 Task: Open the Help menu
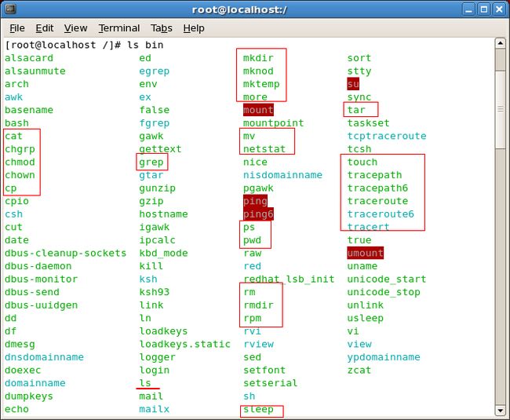click(194, 28)
